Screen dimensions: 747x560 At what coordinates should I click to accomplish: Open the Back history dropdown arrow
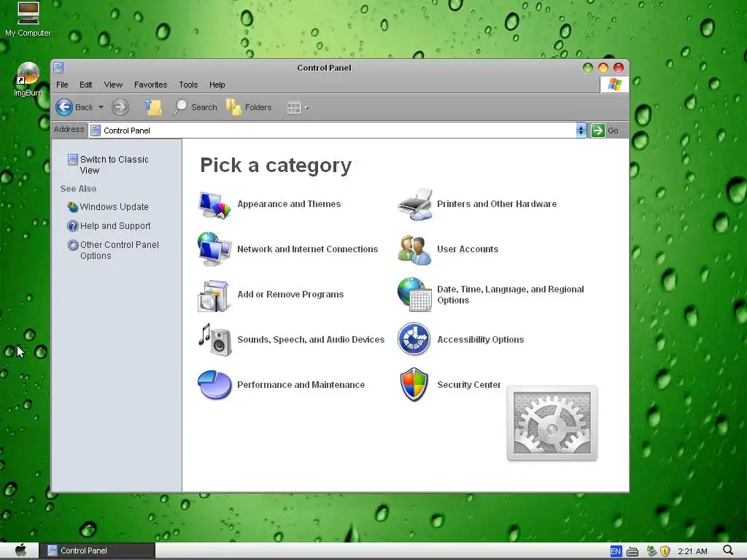pyautogui.click(x=101, y=107)
